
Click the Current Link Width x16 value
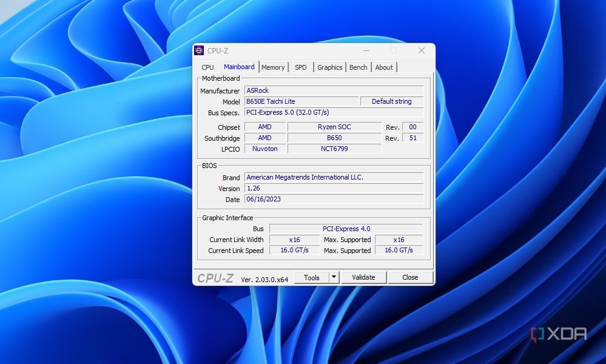click(x=294, y=240)
